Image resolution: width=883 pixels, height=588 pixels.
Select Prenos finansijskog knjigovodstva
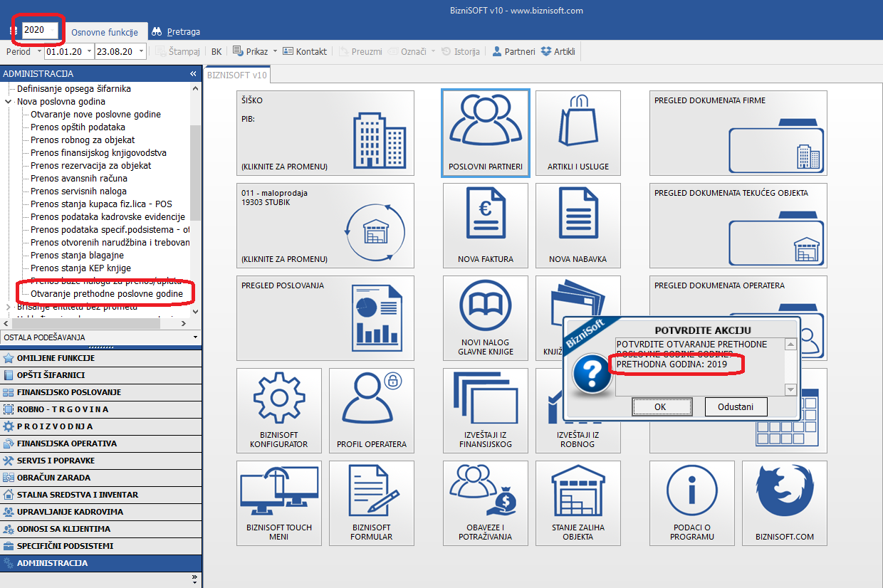pos(98,153)
